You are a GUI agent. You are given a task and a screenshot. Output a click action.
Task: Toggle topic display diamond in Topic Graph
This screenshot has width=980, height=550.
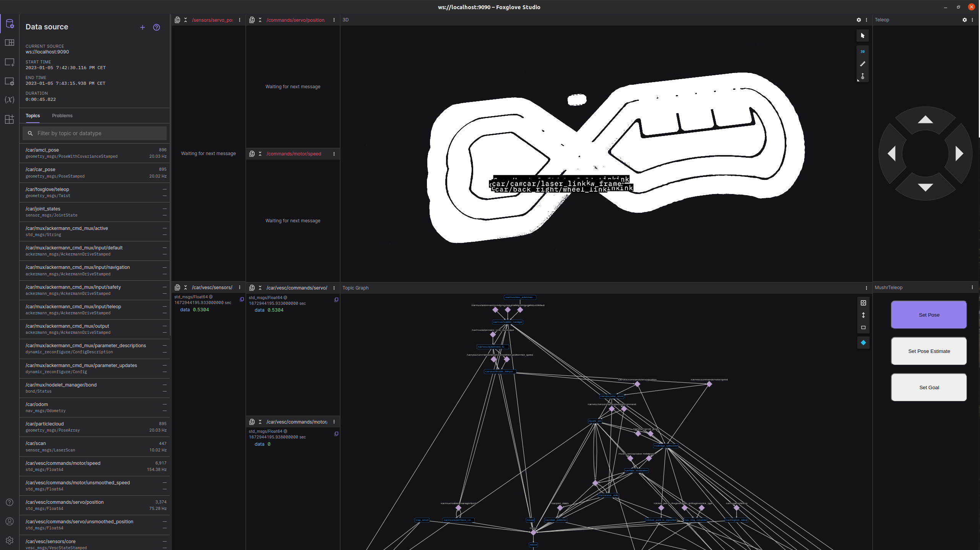[863, 343]
